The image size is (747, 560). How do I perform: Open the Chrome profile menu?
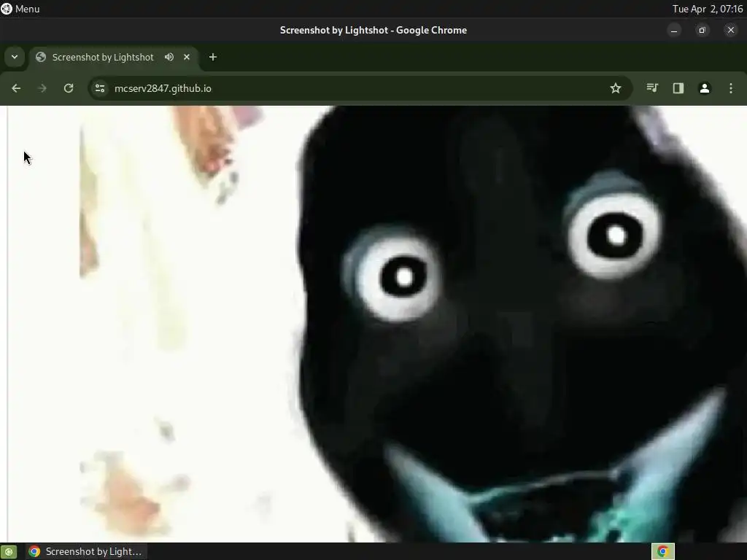pyautogui.click(x=705, y=88)
